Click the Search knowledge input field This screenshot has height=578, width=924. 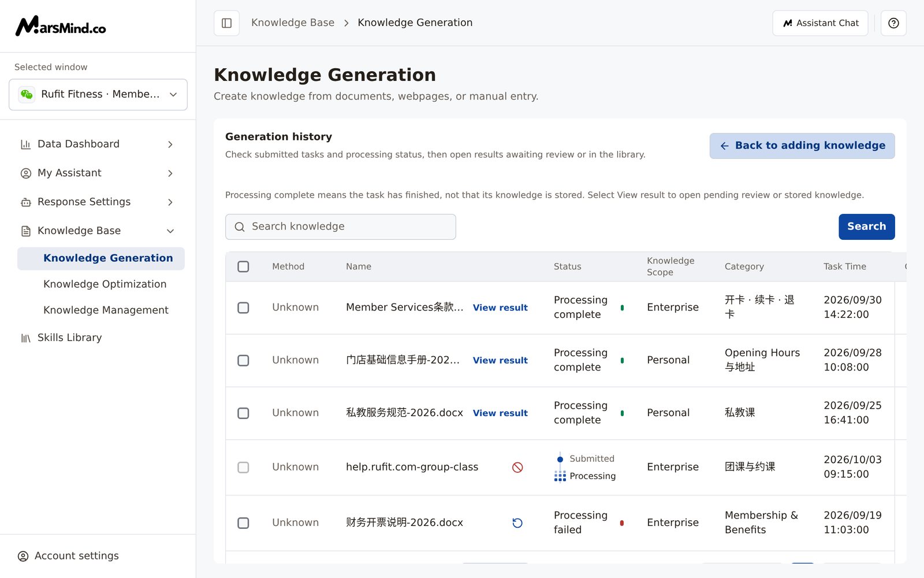pyautogui.click(x=341, y=227)
